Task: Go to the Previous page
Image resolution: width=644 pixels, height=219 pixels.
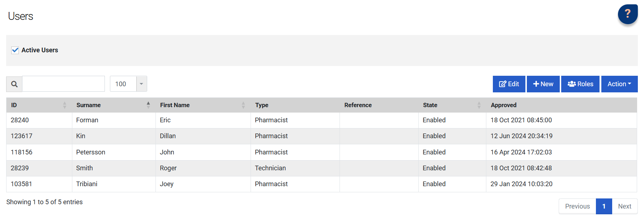Action: pyautogui.click(x=577, y=206)
